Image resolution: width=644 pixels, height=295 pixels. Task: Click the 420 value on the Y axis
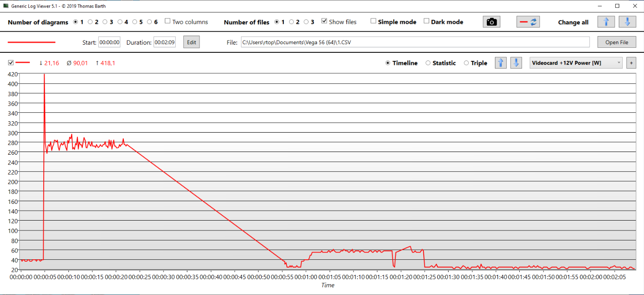click(13, 74)
